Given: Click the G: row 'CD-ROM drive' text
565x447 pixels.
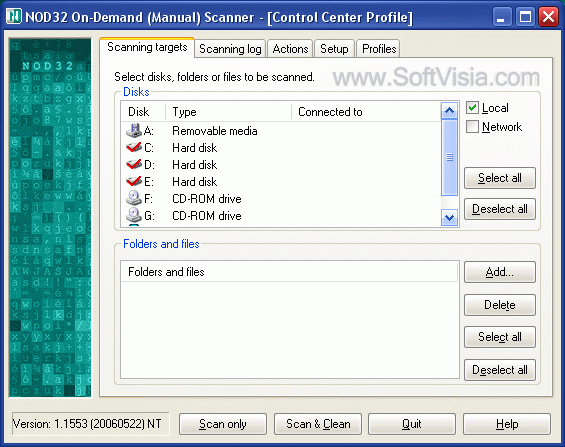Looking at the screenshot, I should tap(207, 215).
